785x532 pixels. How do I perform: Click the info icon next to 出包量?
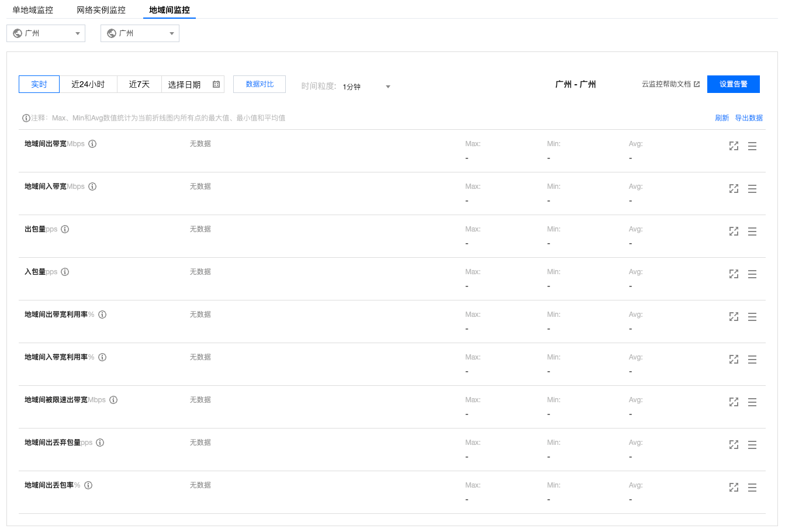pyautogui.click(x=65, y=229)
